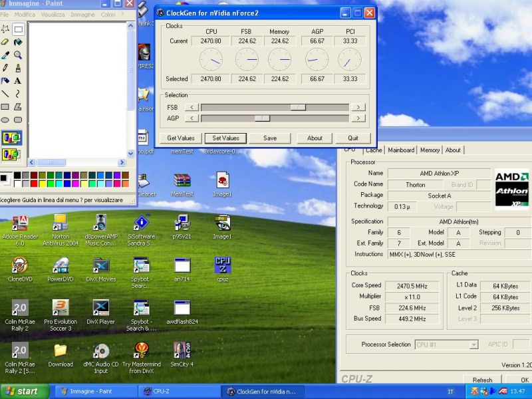Open the Windows start menu

pyautogui.click(x=25, y=391)
